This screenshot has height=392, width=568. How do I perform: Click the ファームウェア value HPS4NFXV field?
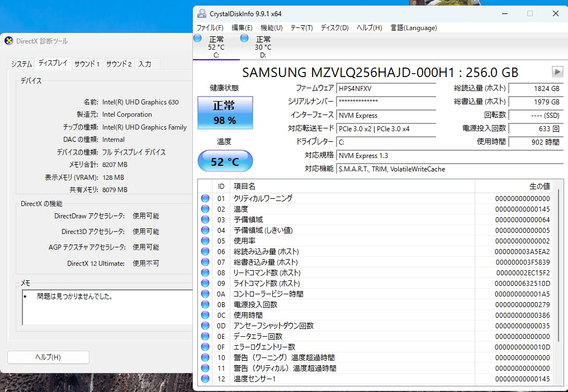pyautogui.click(x=386, y=89)
